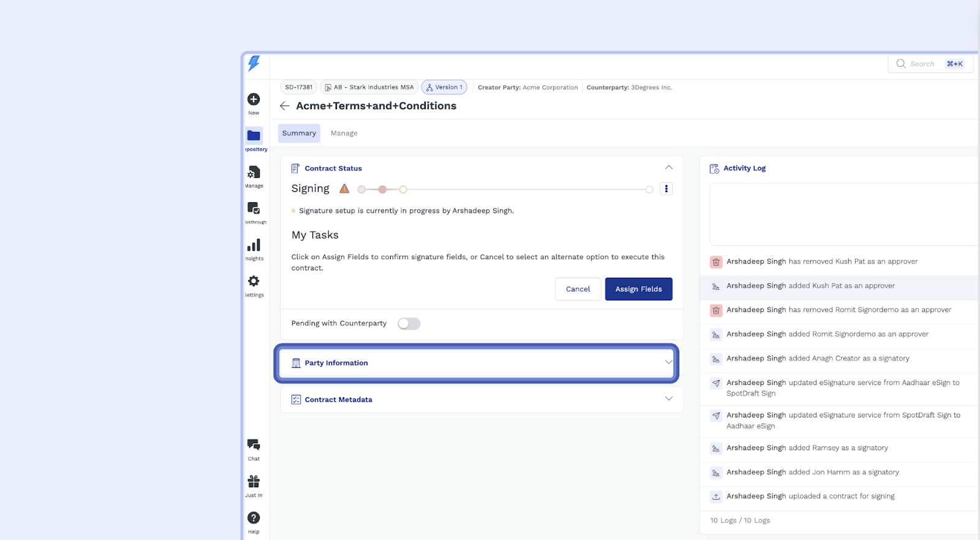Focus the Search input field
The width and height of the screenshot is (980, 540).
pyautogui.click(x=930, y=64)
